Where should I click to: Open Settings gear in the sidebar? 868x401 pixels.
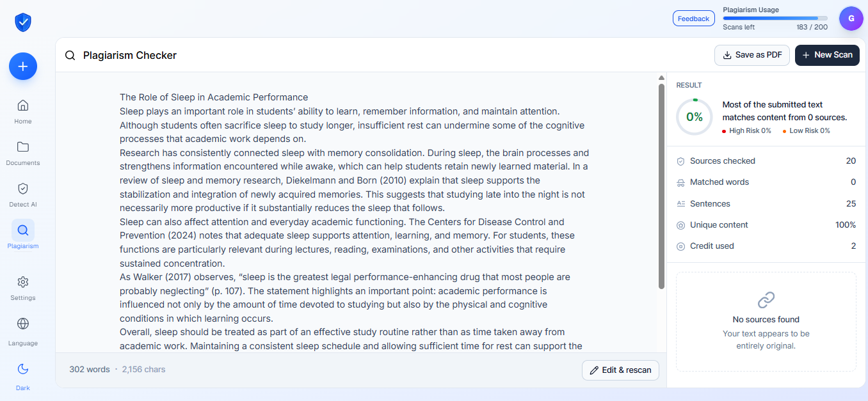coord(23,282)
